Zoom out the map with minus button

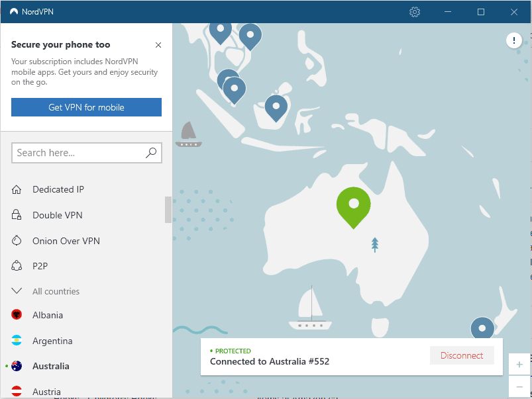pyautogui.click(x=519, y=386)
